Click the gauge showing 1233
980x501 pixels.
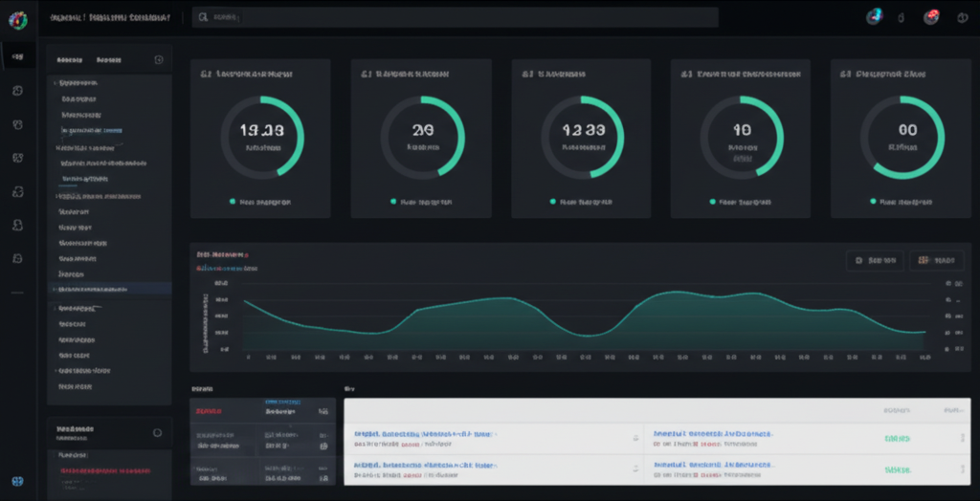pyautogui.click(x=583, y=138)
